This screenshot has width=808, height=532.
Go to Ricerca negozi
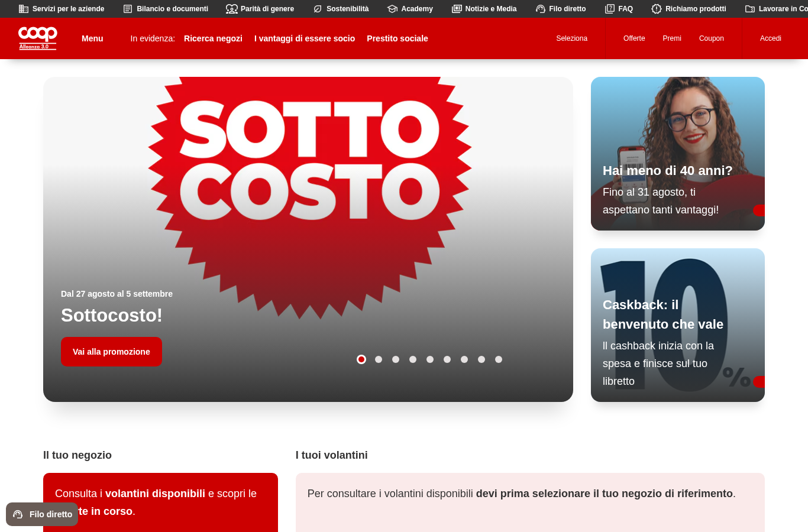[x=213, y=38]
